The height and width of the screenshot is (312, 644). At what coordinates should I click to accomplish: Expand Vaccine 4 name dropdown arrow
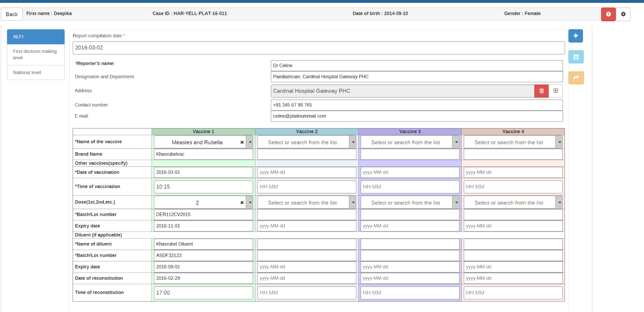tap(560, 142)
